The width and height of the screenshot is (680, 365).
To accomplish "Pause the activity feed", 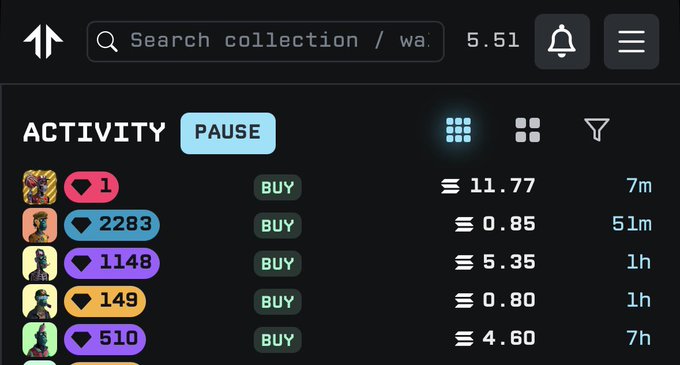I will point(228,133).
